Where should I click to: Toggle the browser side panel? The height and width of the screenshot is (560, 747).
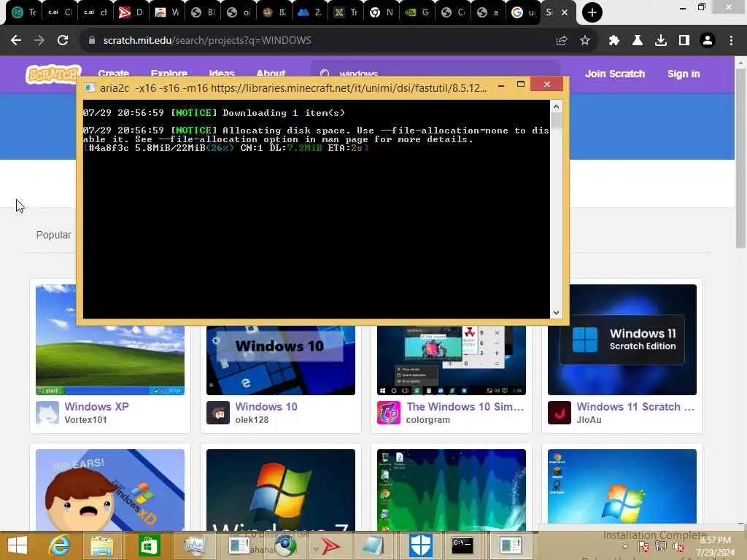684,41
